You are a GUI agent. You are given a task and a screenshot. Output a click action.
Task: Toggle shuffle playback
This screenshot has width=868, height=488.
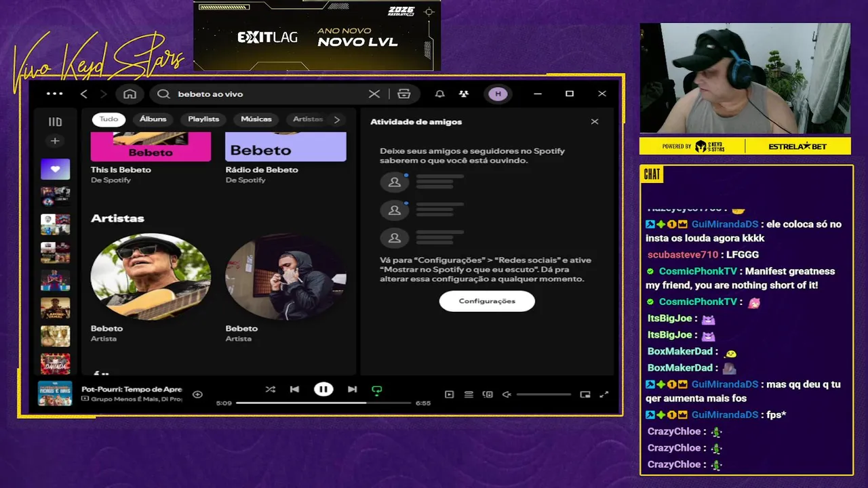pos(271,389)
